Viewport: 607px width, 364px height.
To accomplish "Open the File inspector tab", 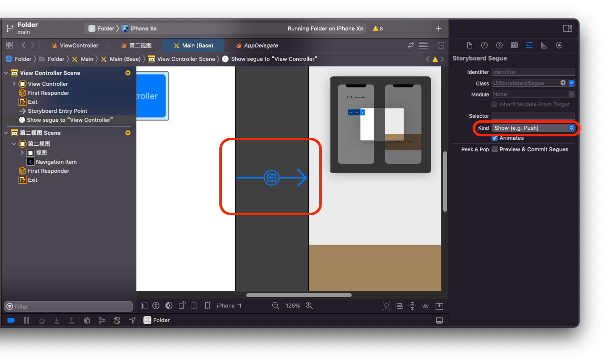I will (x=469, y=45).
